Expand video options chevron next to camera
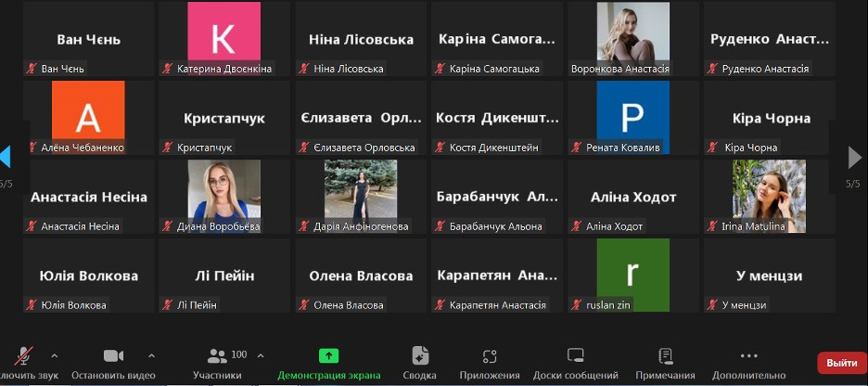868x386 pixels. [x=152, y=355]
